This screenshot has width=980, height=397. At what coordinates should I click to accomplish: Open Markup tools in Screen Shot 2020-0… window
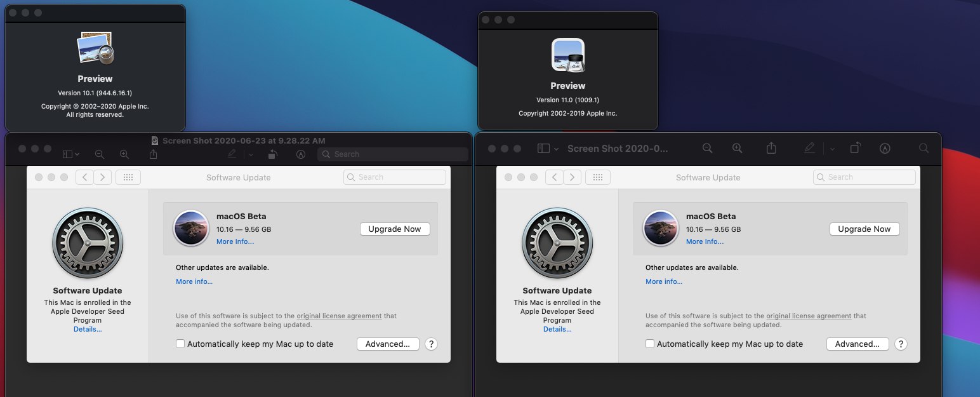[x=885, y=148]
